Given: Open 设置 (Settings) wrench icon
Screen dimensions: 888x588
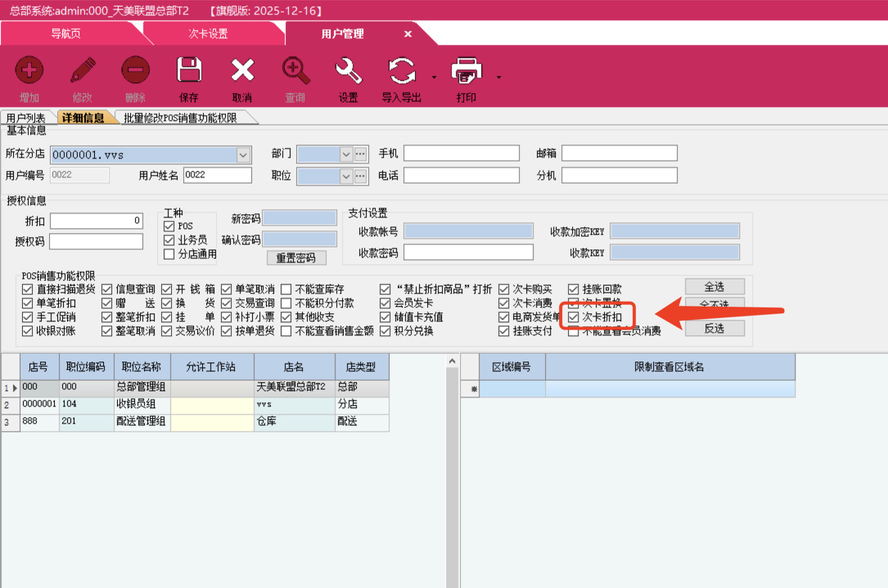Looking at the screenshot, I should [349, 71].
